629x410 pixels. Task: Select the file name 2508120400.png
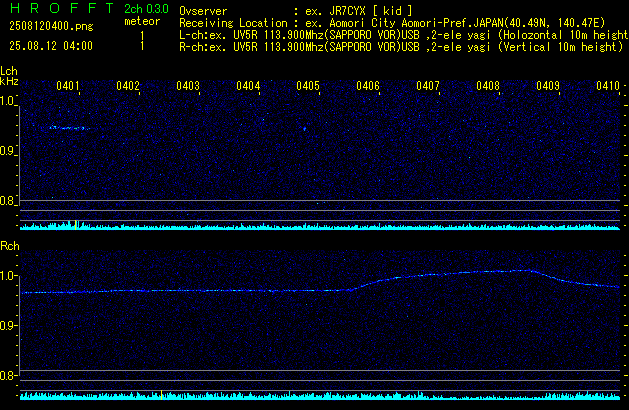tap(51, 26)
